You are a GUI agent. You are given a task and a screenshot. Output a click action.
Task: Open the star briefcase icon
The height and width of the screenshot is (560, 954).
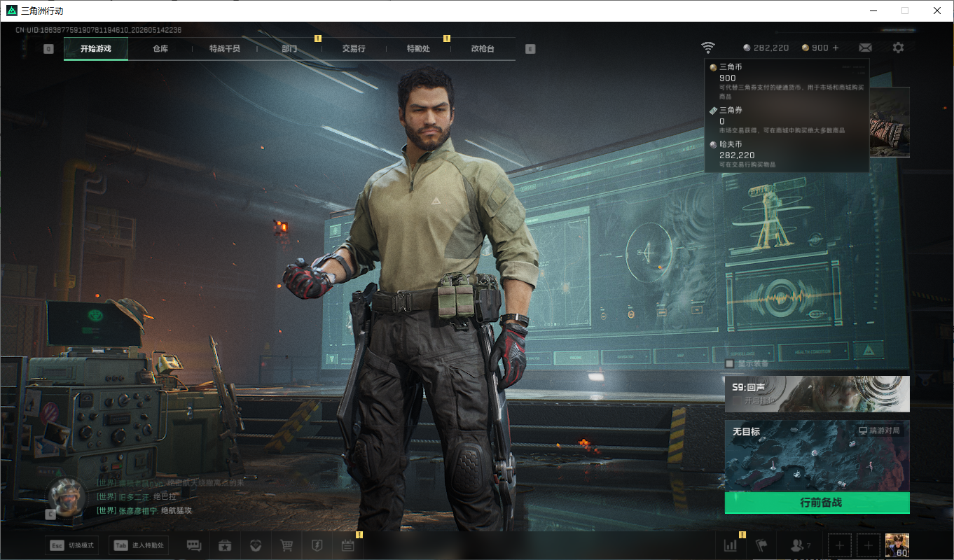[225, 546]
